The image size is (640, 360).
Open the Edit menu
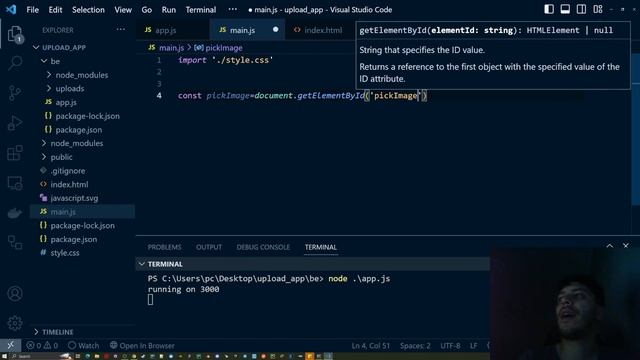coord(55,10)
